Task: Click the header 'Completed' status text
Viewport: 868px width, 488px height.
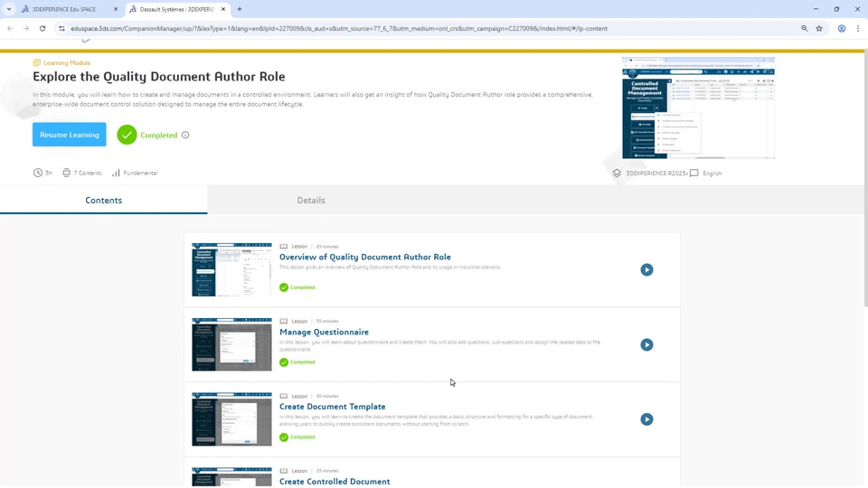Action: [x=159, y=135]
